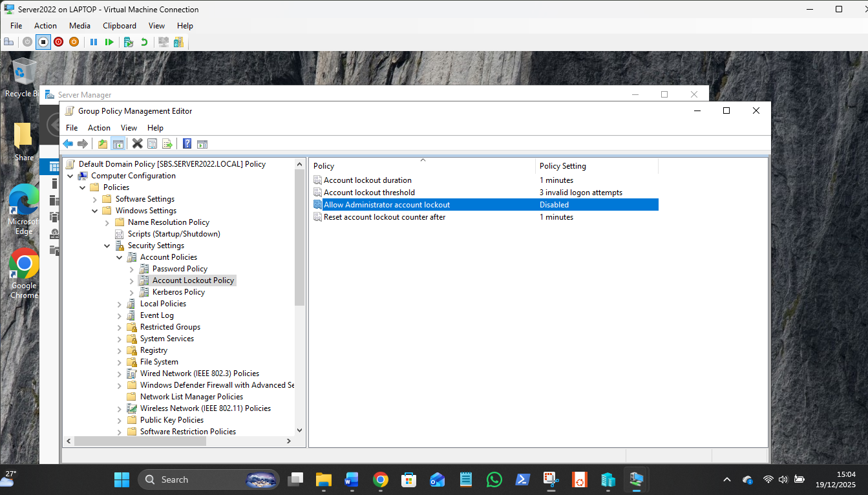Click the Properties icon in the editor toolbar
The height and width of the screenshot is (495, 868).
click(x=153, y=143)
